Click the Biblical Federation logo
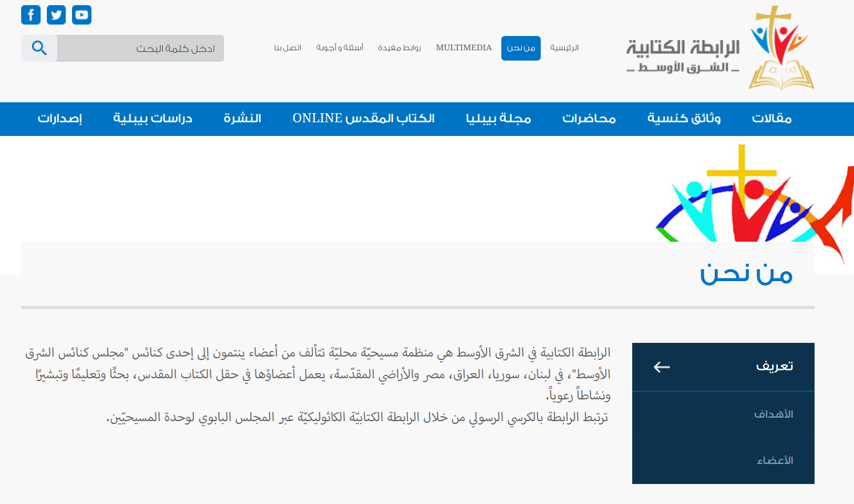The width and height of the screenshot is (854, 504). click(781, 48)
